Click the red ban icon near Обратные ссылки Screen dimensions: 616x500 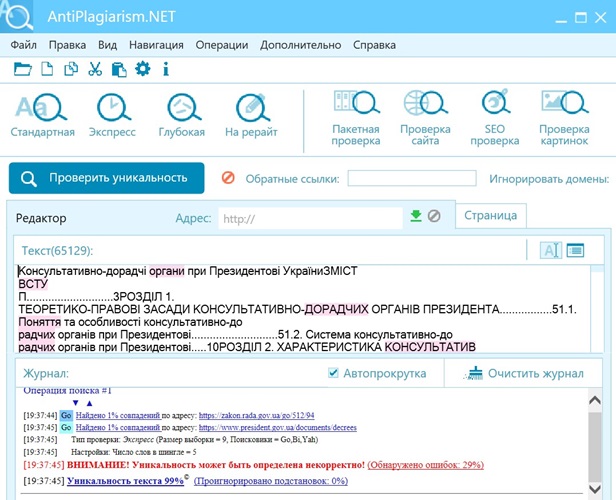pos(228,178)
